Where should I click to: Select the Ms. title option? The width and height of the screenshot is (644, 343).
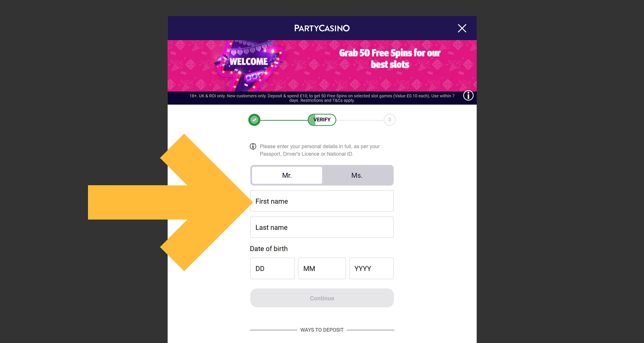[357, 175]
